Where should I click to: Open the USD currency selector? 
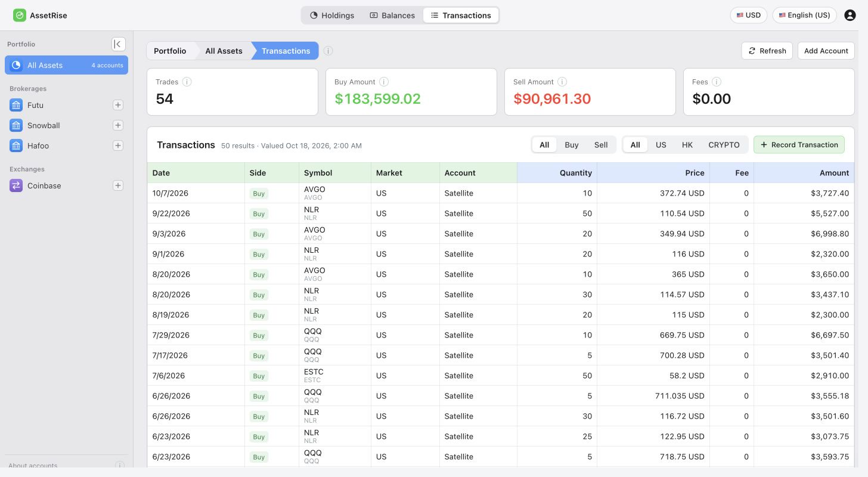[749, 16]
